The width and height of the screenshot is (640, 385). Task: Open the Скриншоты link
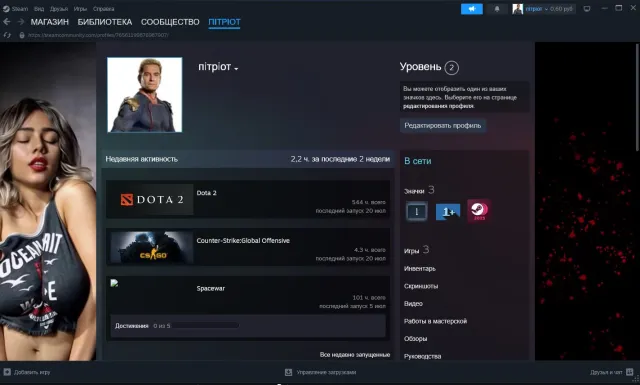(421, 286)
